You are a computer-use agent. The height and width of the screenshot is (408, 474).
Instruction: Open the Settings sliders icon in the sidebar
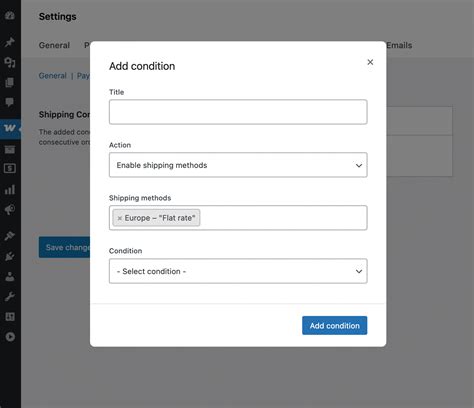(10, 317)
